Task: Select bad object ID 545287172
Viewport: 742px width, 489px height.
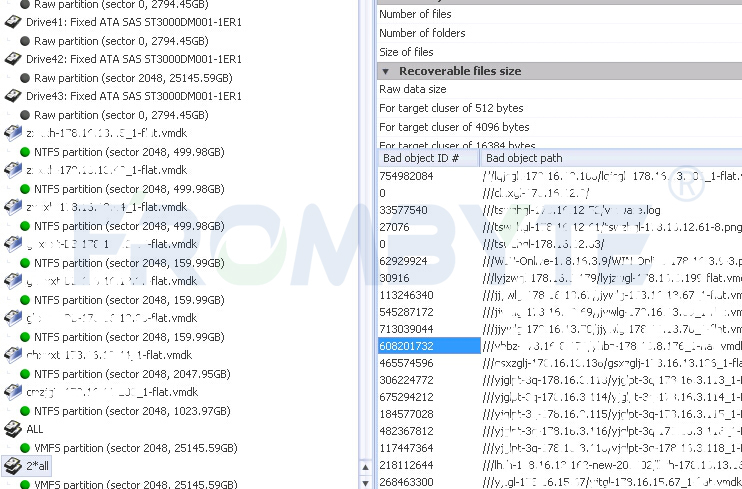Action: [x=406, y=312]
